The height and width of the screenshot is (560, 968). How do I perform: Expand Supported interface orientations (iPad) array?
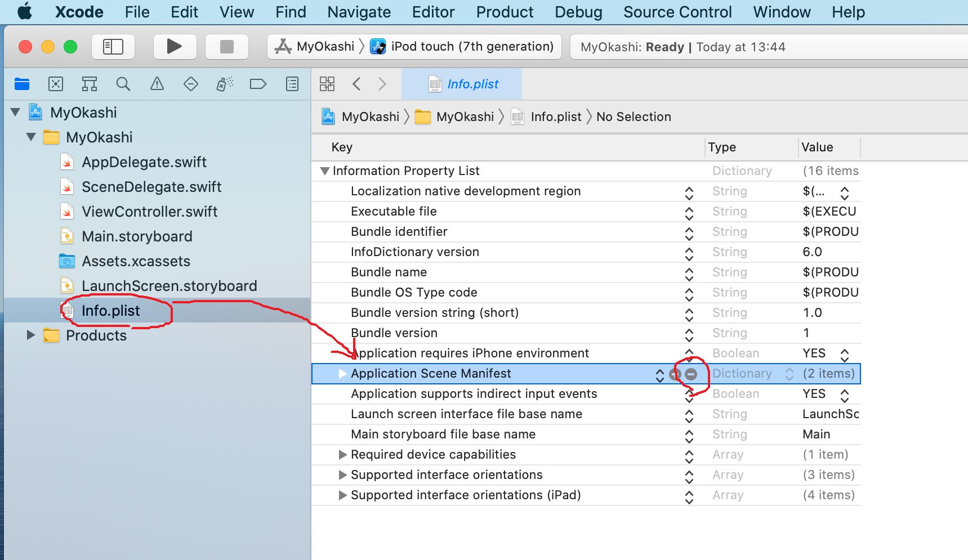coord(342,495)
